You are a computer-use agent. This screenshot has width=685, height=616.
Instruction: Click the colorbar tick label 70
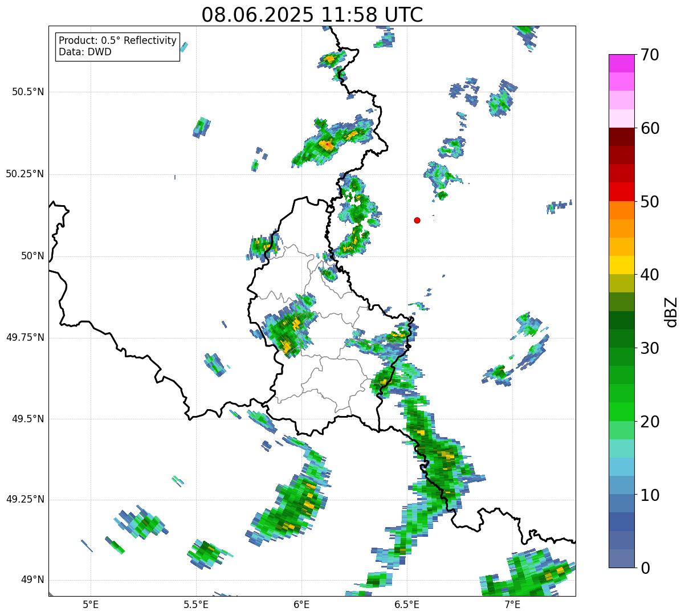(x=650, y=55)
